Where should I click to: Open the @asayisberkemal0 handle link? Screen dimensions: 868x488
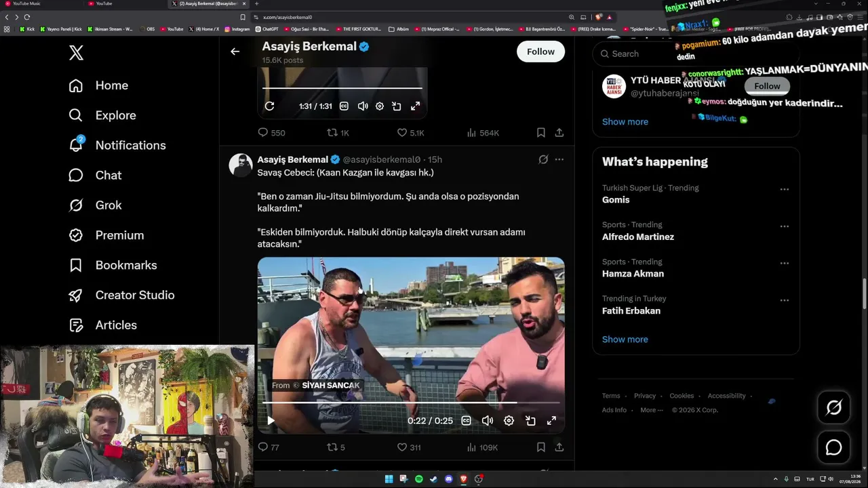point(382,159)
